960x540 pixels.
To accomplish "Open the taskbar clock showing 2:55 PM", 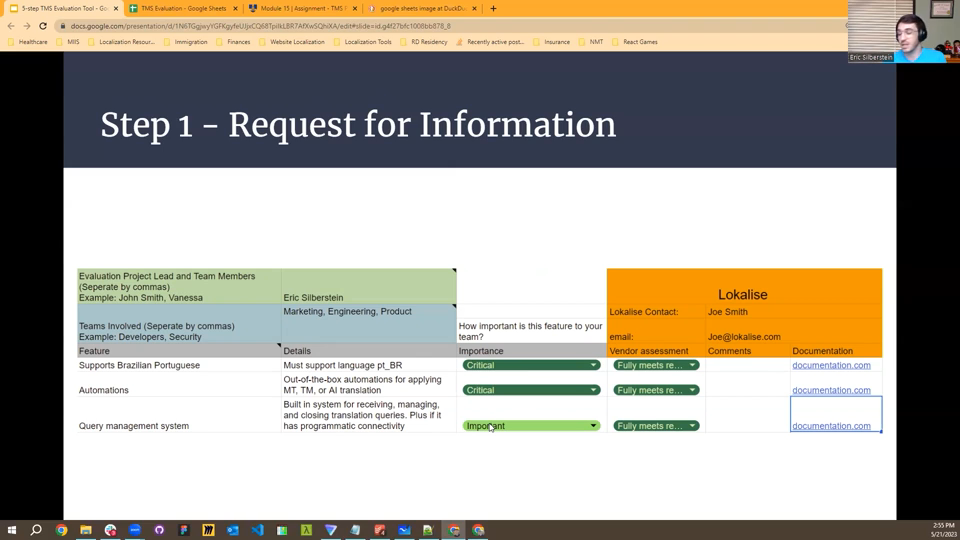I will point(943,530).
